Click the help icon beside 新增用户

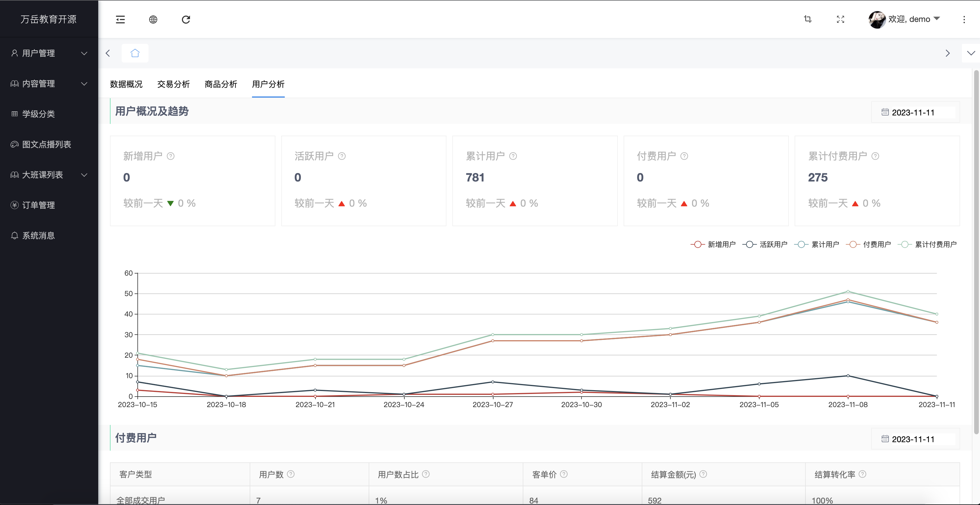coord(171,156)
